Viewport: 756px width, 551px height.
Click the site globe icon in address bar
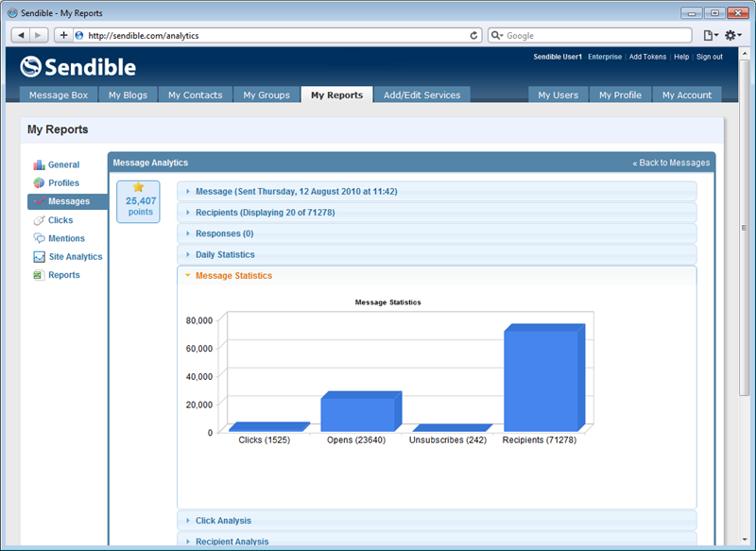click(79, 35)
